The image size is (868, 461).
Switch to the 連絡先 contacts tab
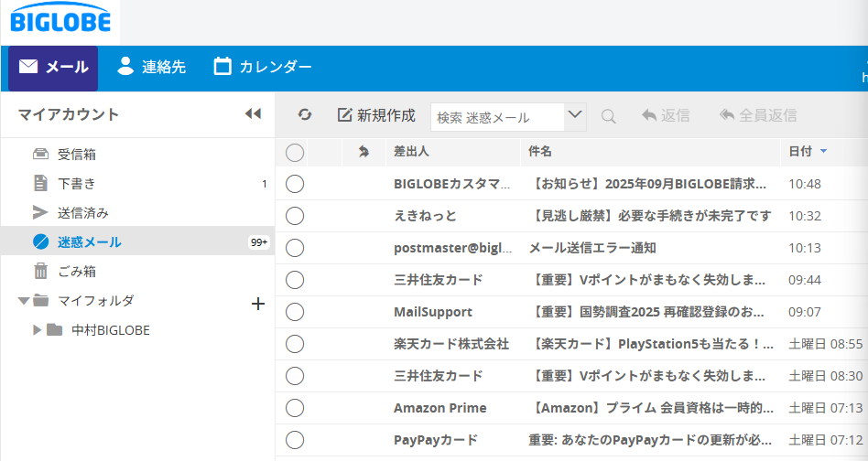click(152, 67)
